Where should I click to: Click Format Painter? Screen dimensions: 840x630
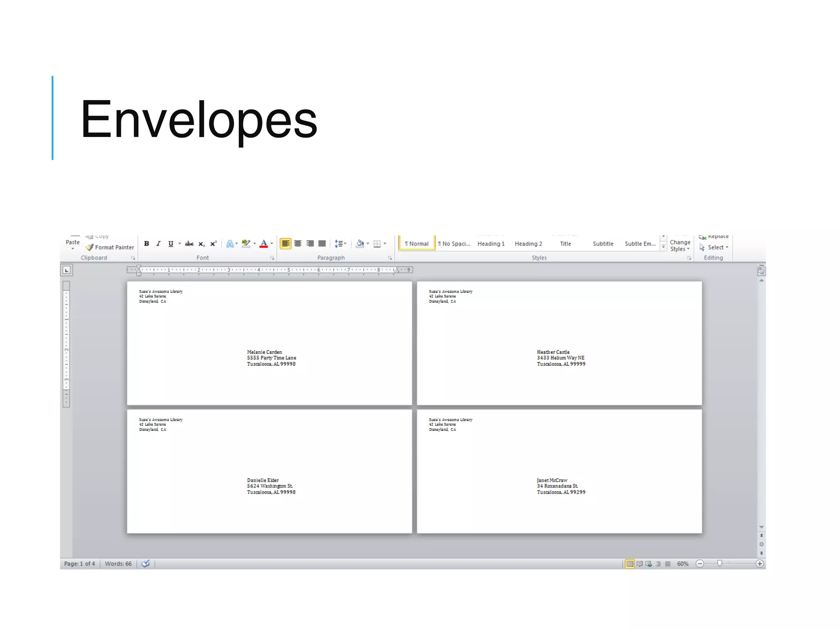coord(110,247)
